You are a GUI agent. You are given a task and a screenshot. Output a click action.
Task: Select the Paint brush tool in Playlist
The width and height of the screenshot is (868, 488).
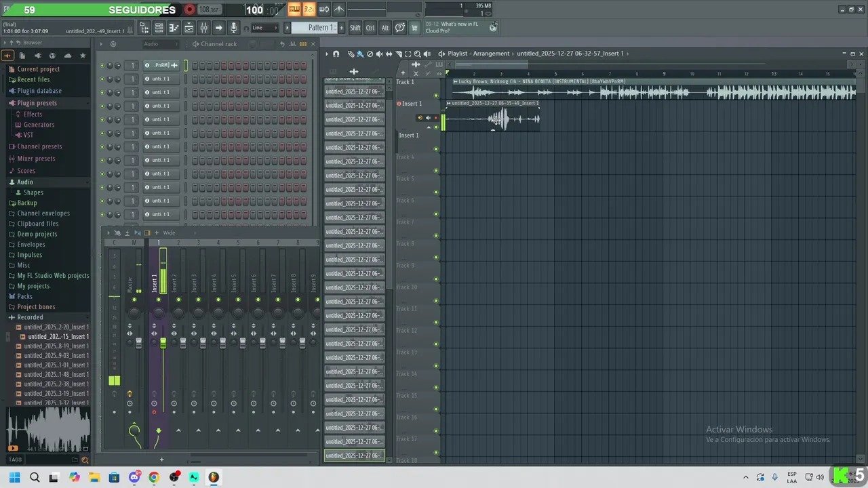coord(360,54)
